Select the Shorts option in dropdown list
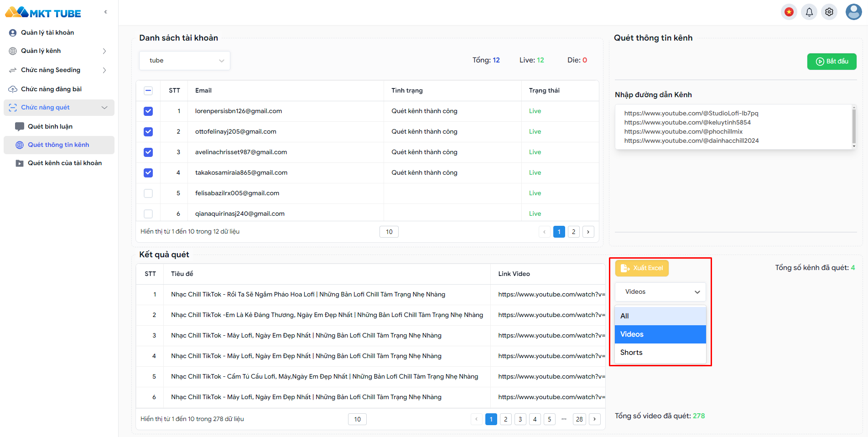868x437 pixels. click(x=660, y=353)
